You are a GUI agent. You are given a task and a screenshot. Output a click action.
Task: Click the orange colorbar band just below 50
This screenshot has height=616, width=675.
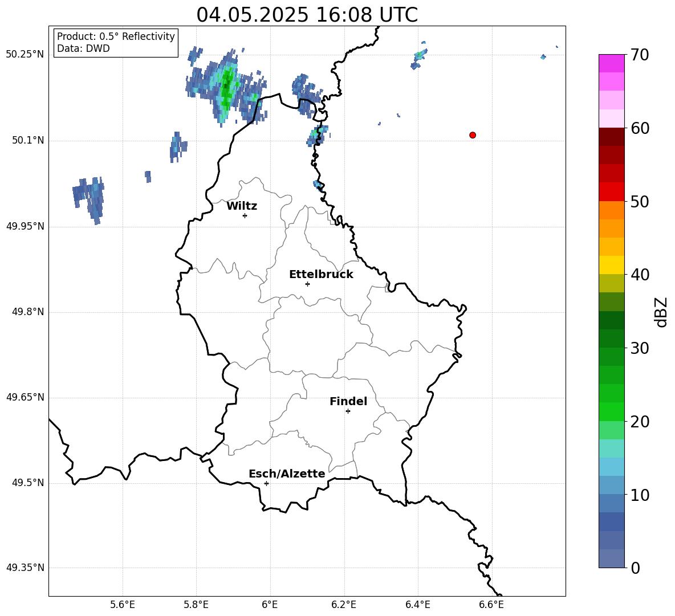(612, 210)
